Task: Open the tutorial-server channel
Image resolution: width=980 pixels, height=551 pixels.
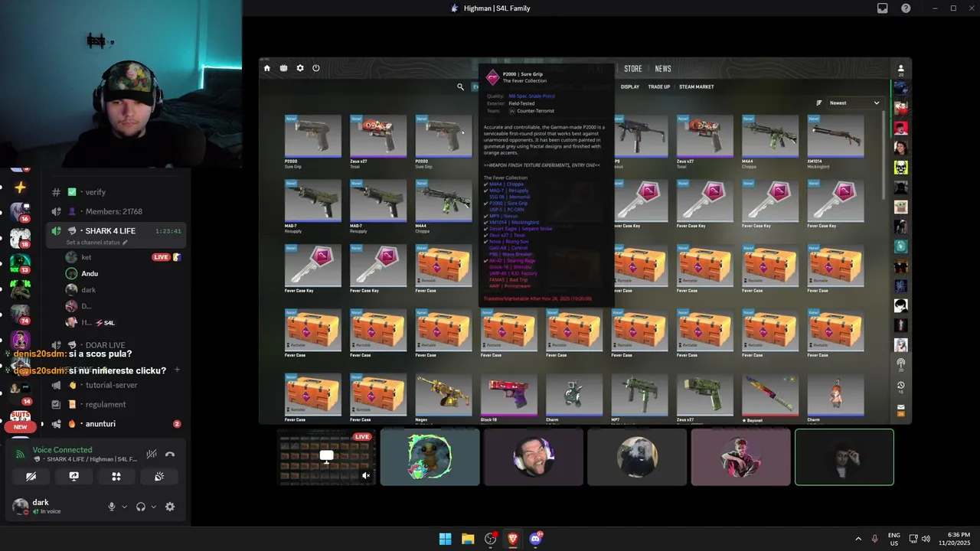Action: click(x=115, y=385)
